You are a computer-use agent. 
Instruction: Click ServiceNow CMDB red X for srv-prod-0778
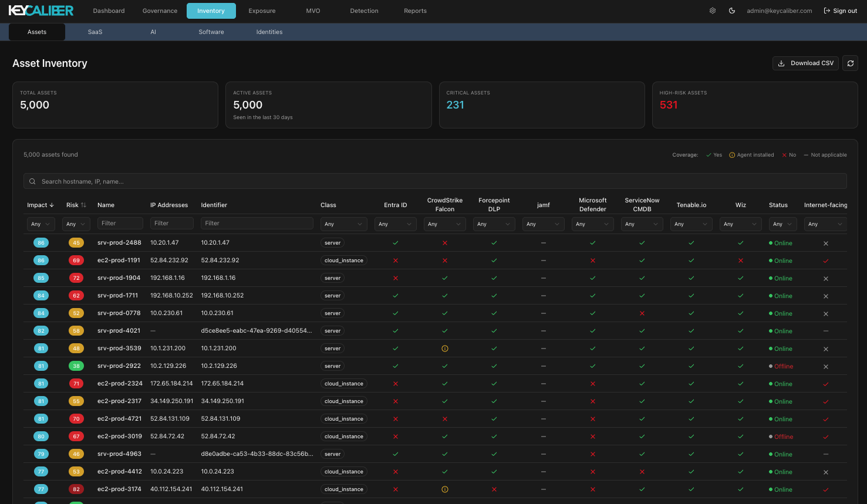pos(642,313)
